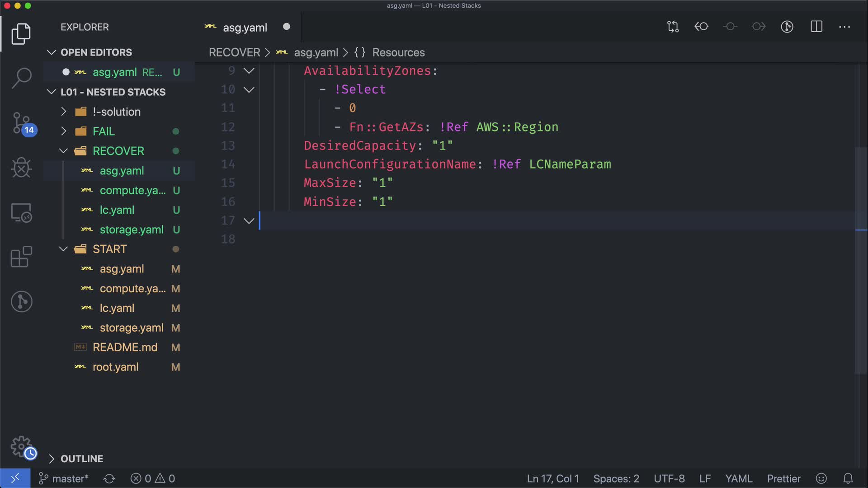
Task: Open Remote Explorer in activity bar
Action: click(21, 212)
